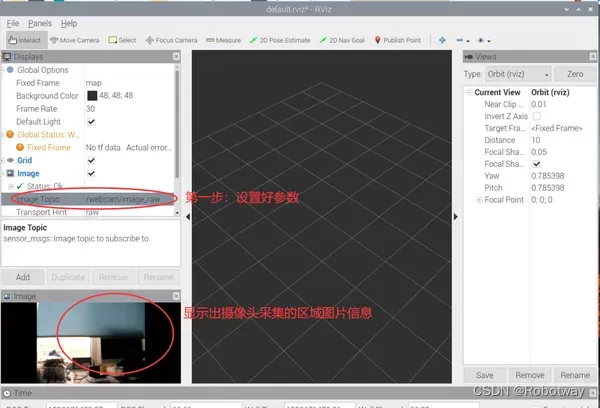Open the minus remove-tool dropdown
Screen dimensions: 600x408
(463, 40)
